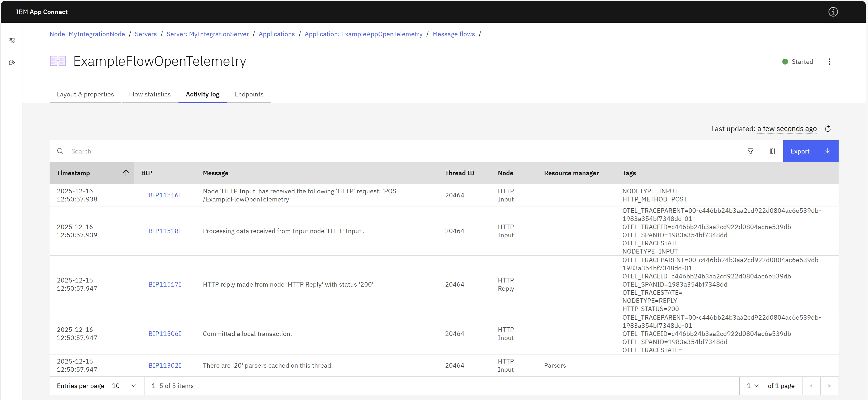Screen dimensions: 868x400
Task: Click NODETYPE=REPLY tag text
Action: 649,301
